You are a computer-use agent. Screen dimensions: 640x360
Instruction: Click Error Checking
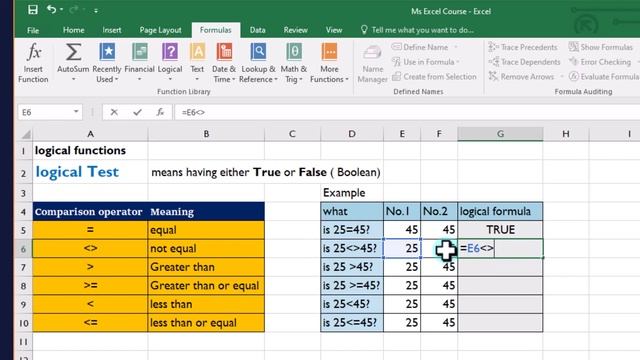click(600, 62)
